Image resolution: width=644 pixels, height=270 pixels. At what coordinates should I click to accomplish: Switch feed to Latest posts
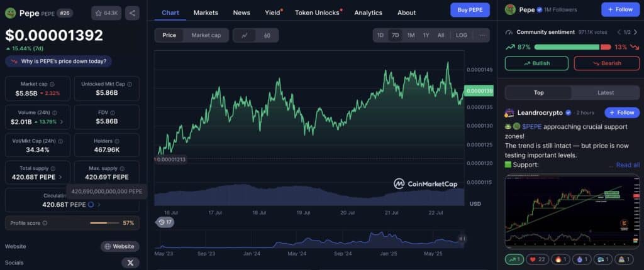pos(606,93)
